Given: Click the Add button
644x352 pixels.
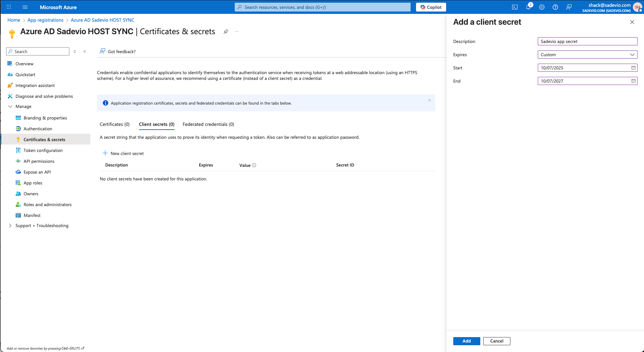Looking at the screenshot, I should (466, 341).
